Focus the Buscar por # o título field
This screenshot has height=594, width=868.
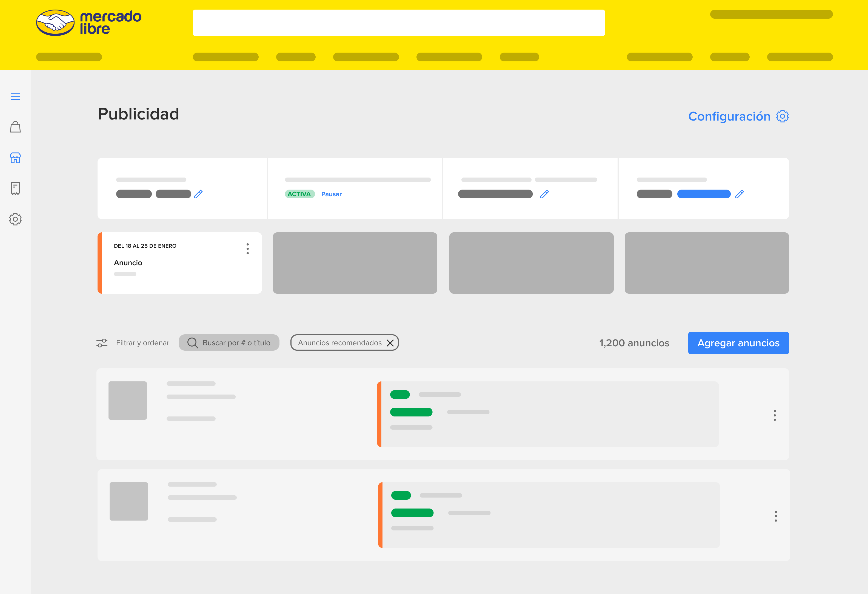[229, 342]
